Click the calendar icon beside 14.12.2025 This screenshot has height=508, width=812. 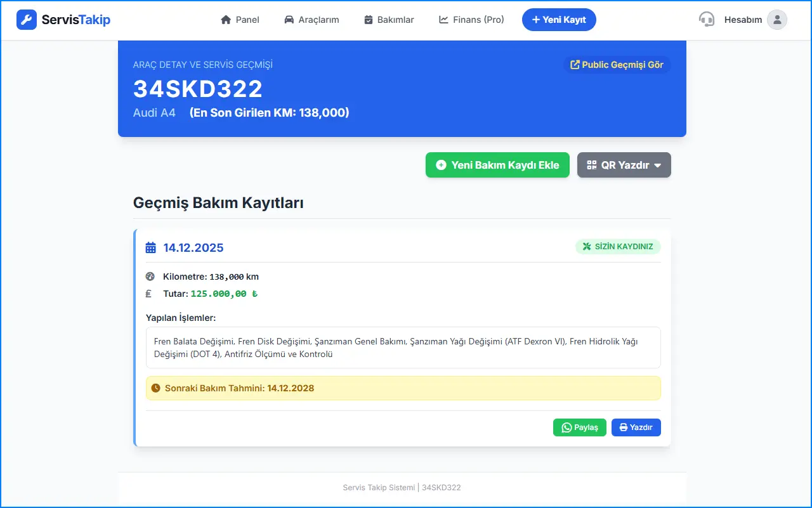tap(150, 248)
